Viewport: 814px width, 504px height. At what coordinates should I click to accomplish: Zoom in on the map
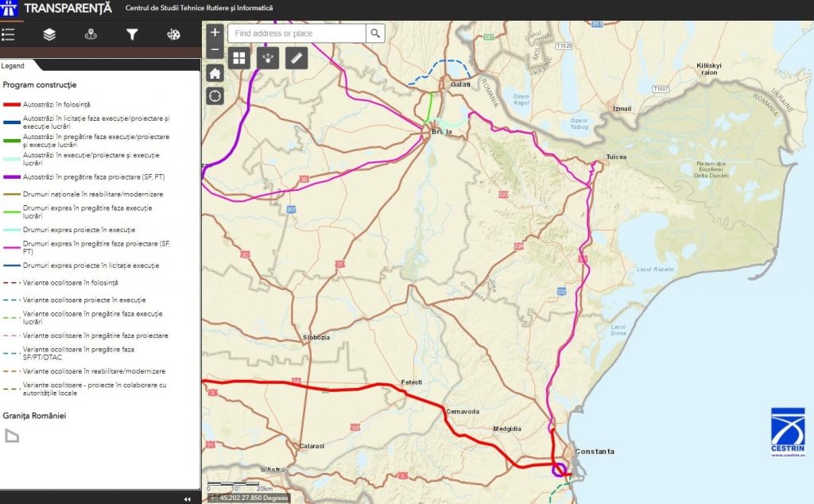pos(215,33)
